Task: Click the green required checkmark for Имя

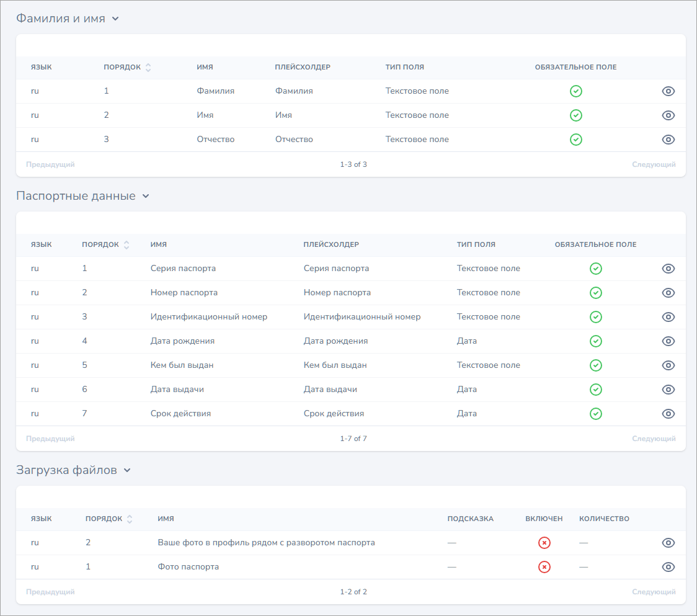Action: (576, 115)
